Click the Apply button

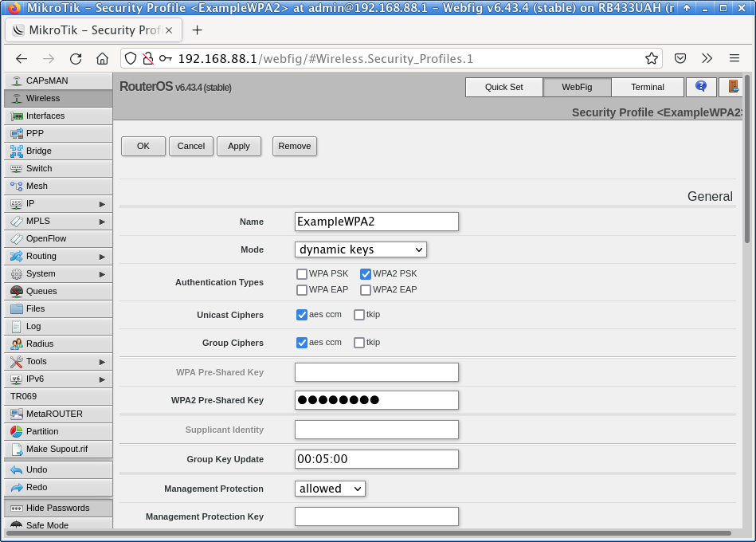click(238, 146)
